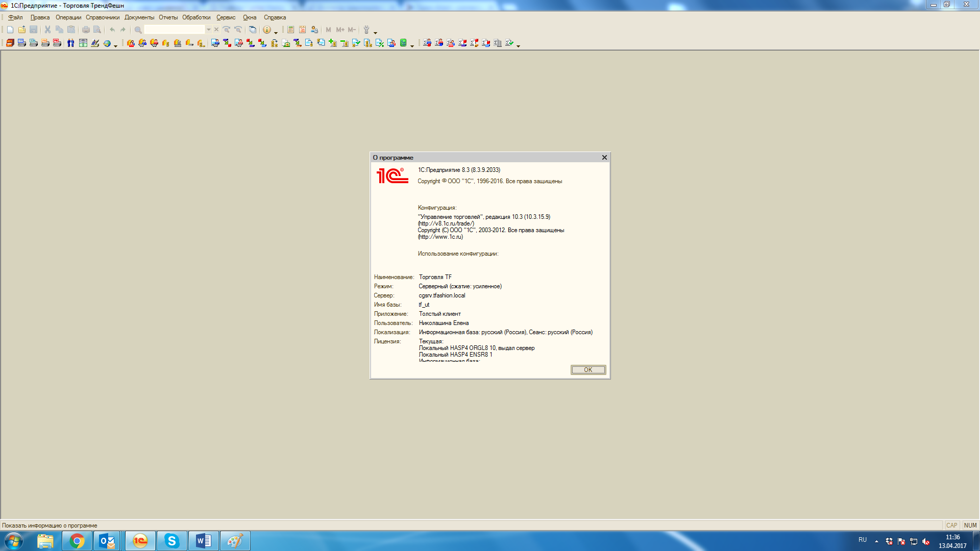Open the Calendar toolbar icon
Screen dimensions: 980x551
302,30
